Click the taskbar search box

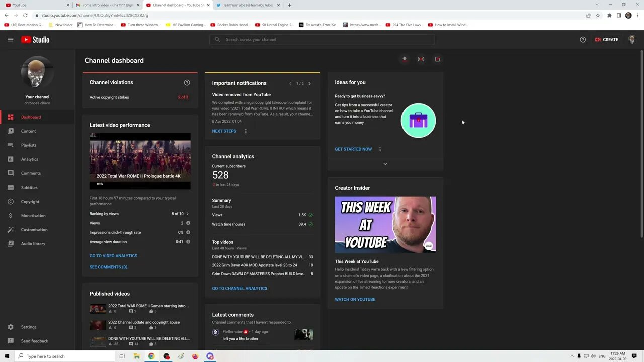click(65, 356)
